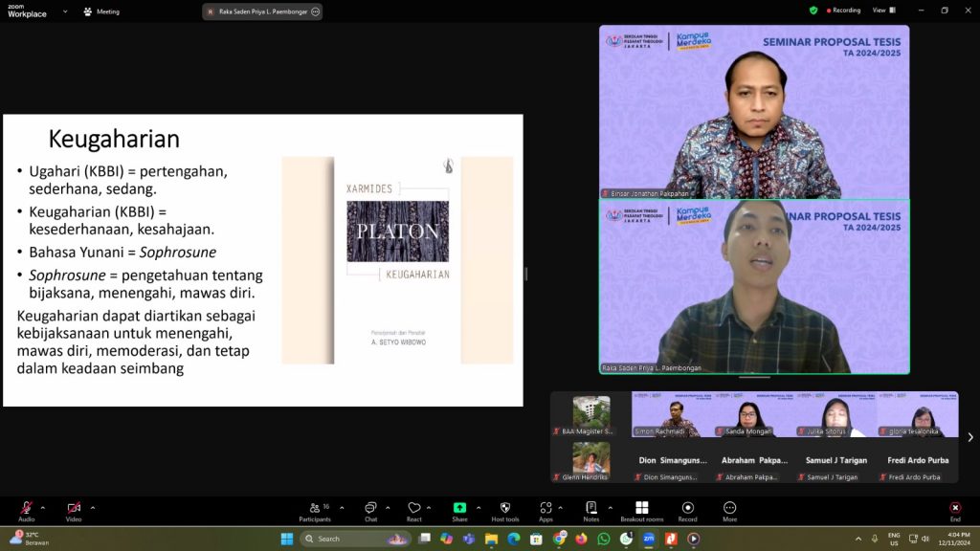Show next page of participant thumbnails
The width and height of the screenshot is (980, 551).
pos(970,437)
